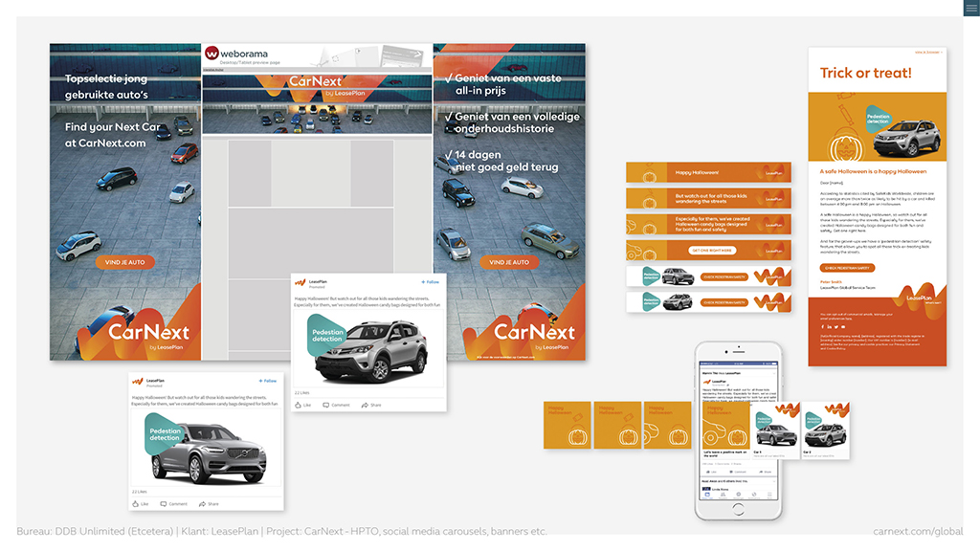This screenshot has height=551, width=980.
Task: Select the second Happy Halloween carousel tile
Action: (617, 425)
